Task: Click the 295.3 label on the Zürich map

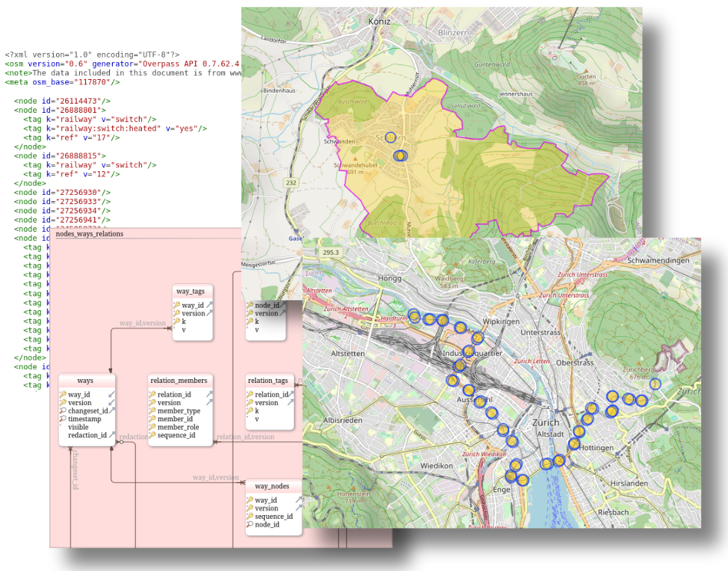Action: pyautogui.click(x=330, y=252)
